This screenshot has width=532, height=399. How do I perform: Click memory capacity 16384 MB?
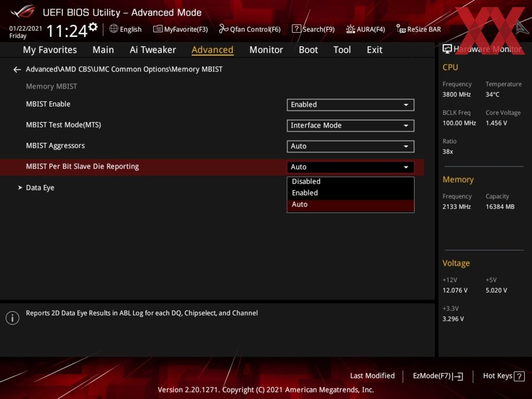[500, 207]
